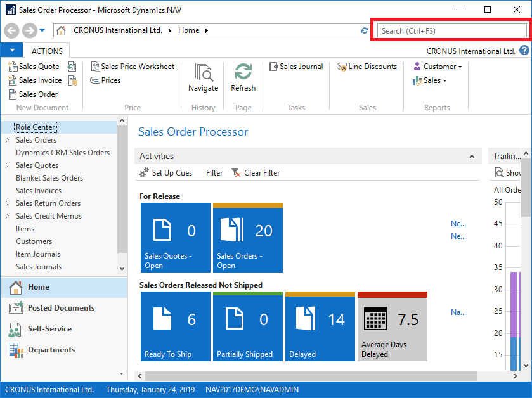Switch to the ACTIONS ribbon tab
Image resolution: width=532 pixels, height=398 pixels.
[47, 51]
